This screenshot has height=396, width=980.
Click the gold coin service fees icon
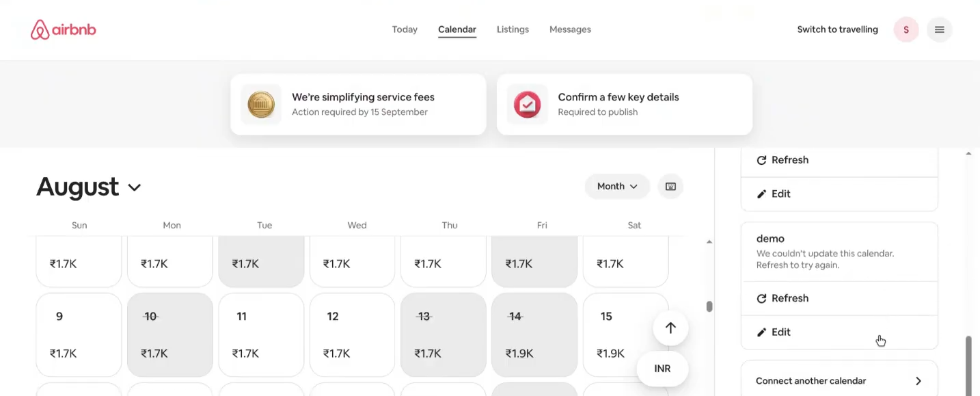pyautogui.click(x=261, y=105)
